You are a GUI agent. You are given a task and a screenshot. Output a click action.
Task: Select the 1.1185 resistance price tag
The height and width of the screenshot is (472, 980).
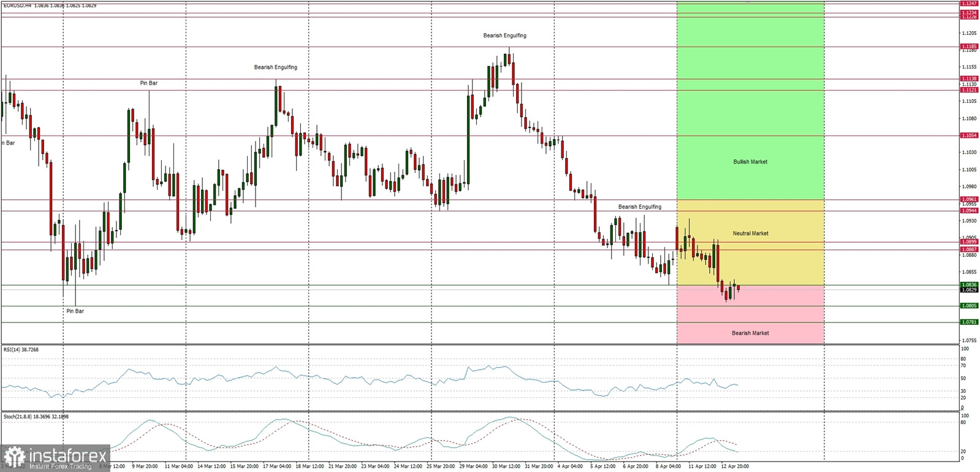(x=969, y=47)
